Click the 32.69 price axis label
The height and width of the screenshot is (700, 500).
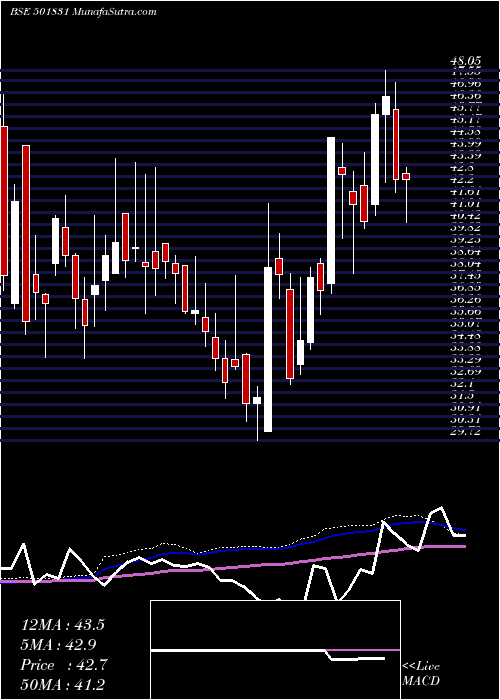click(x=466, y=372)
